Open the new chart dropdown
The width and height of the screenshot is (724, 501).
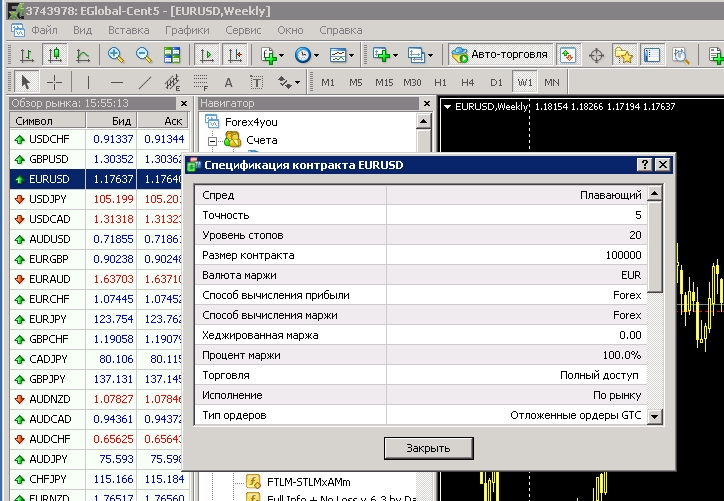[386, 55]
